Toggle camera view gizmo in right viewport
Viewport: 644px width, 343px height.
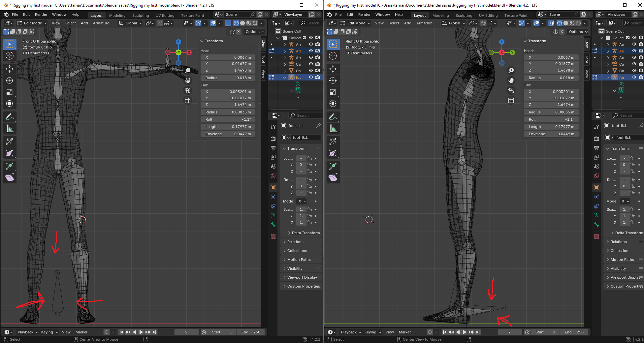pos(511,90)
